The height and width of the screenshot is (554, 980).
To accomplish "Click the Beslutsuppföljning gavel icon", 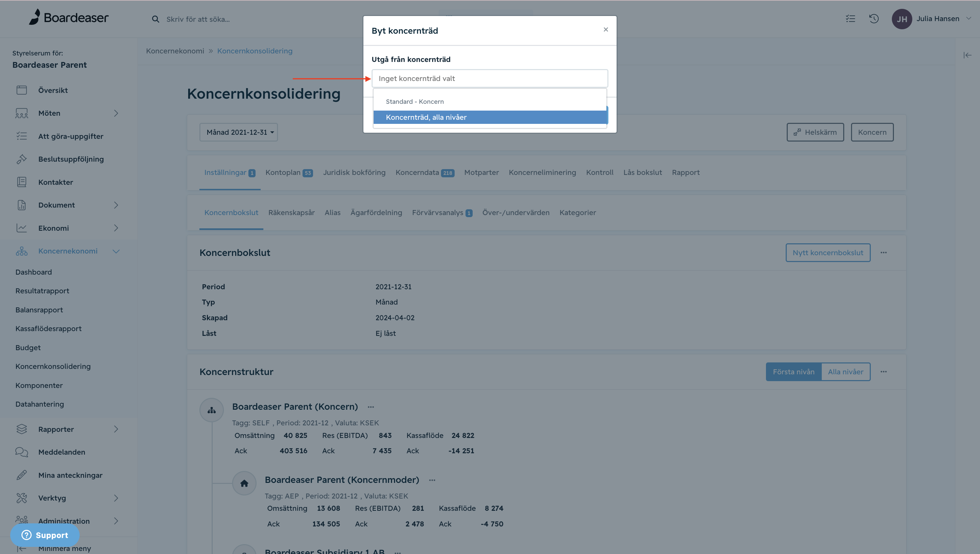I will [22, 159].
